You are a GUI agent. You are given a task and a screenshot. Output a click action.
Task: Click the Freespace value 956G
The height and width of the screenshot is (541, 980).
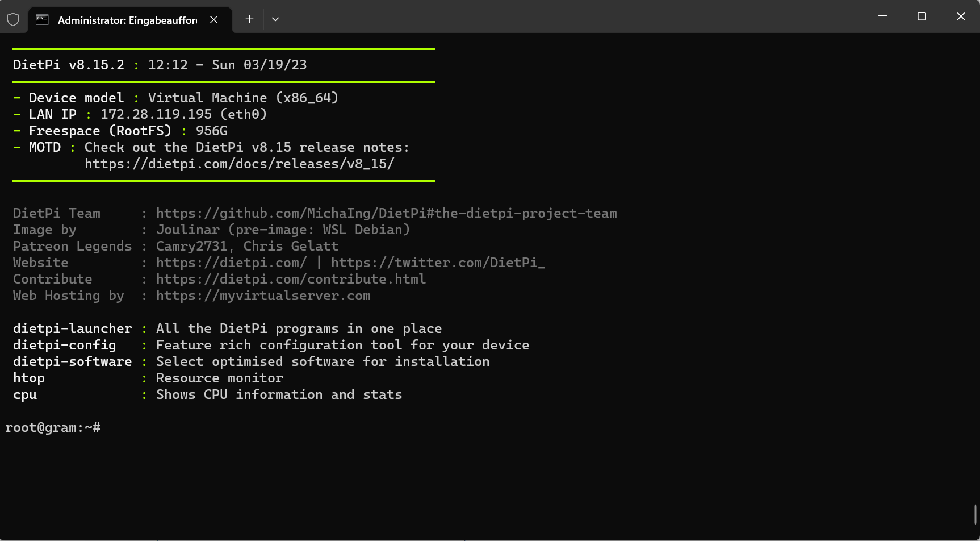(x=212, y=131)
